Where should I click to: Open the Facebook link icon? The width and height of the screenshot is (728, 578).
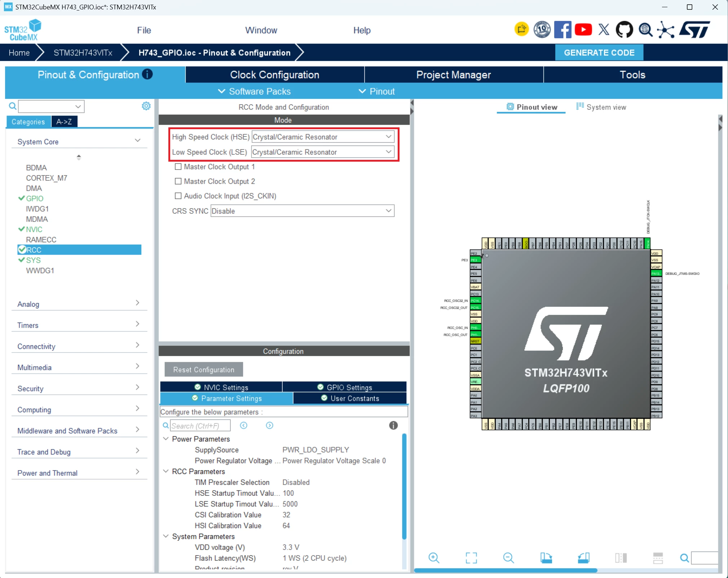click(x=562, y=30)
